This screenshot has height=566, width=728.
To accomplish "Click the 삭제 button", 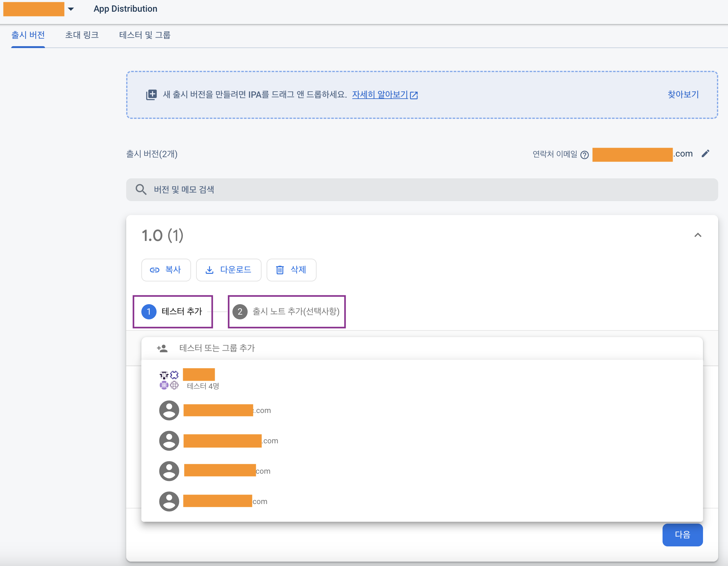I will [x=291, y=270].
